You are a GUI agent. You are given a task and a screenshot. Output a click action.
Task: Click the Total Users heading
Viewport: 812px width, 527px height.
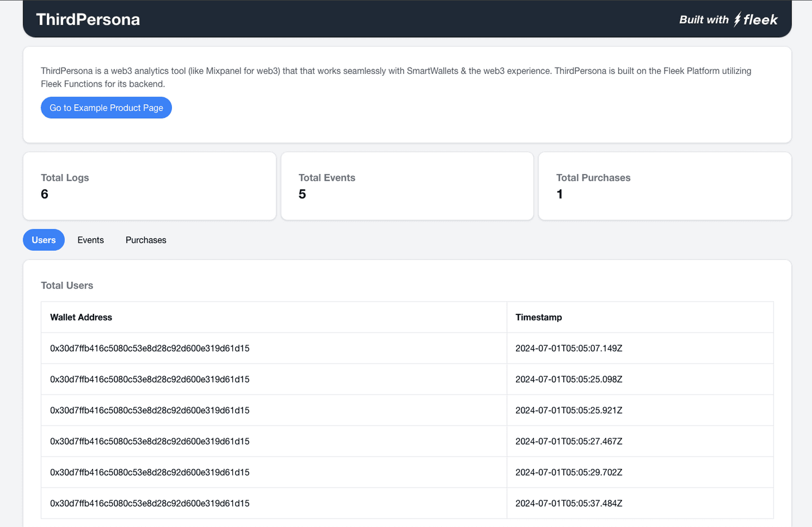pos(67,286)
